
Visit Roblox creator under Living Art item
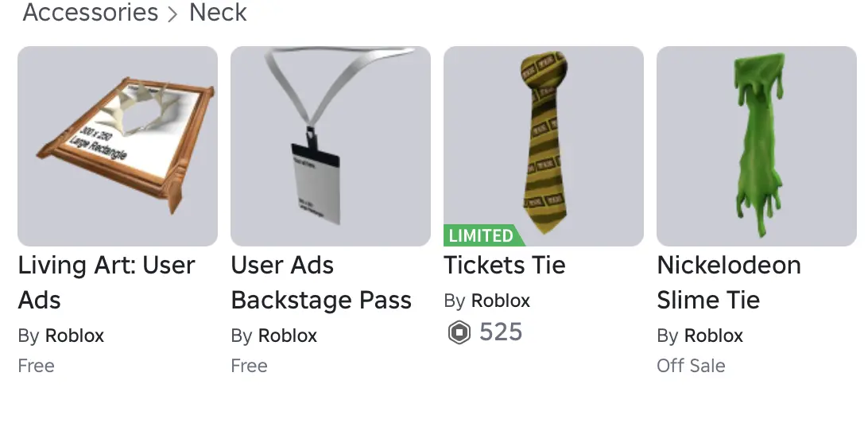[75, 336]
